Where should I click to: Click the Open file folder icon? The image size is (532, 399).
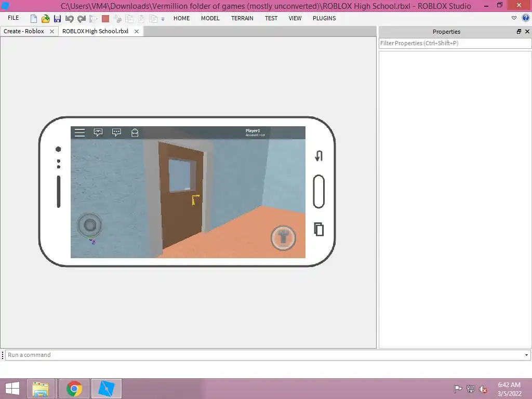point(46,19)
